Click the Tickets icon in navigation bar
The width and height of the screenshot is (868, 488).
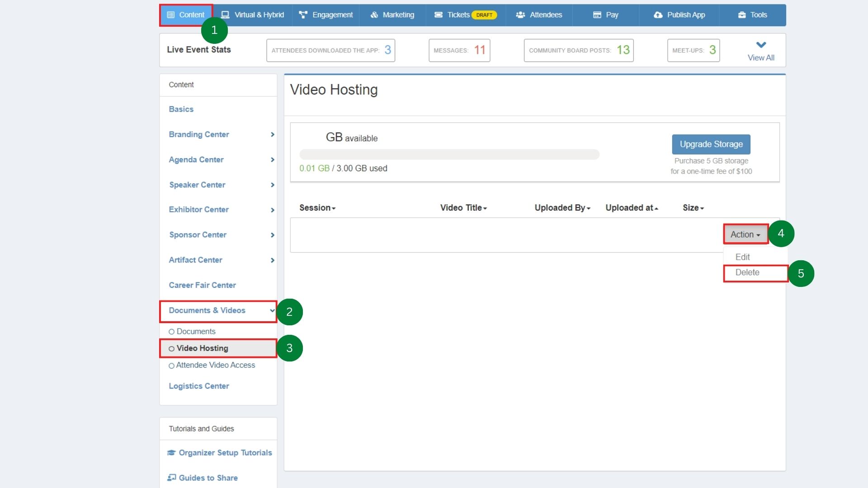coord(439,15)
